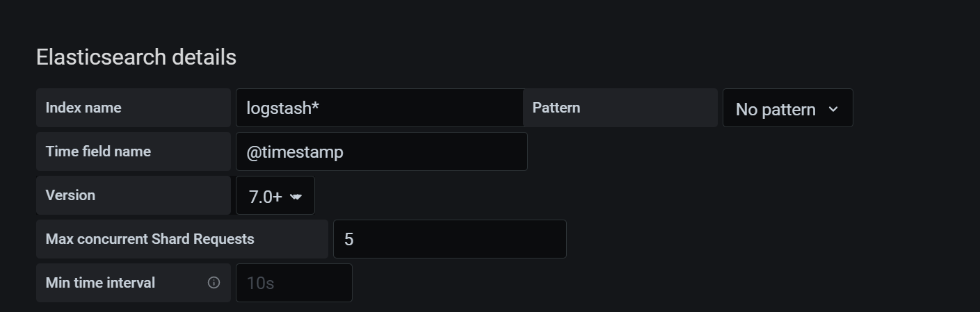This screenshot has height=312, width=980.
Task: Focus the Min time interval input field
Action: click(x=294, y=283)
